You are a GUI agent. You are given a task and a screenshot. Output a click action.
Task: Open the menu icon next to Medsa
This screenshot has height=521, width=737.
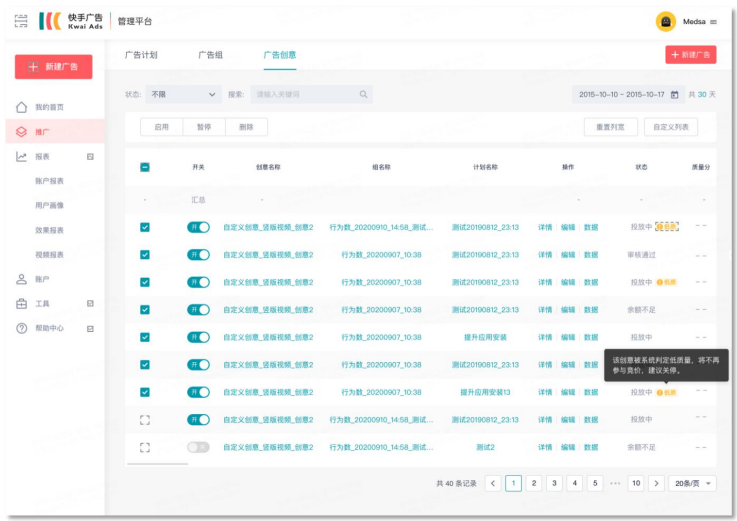click(x=713, y=22)
